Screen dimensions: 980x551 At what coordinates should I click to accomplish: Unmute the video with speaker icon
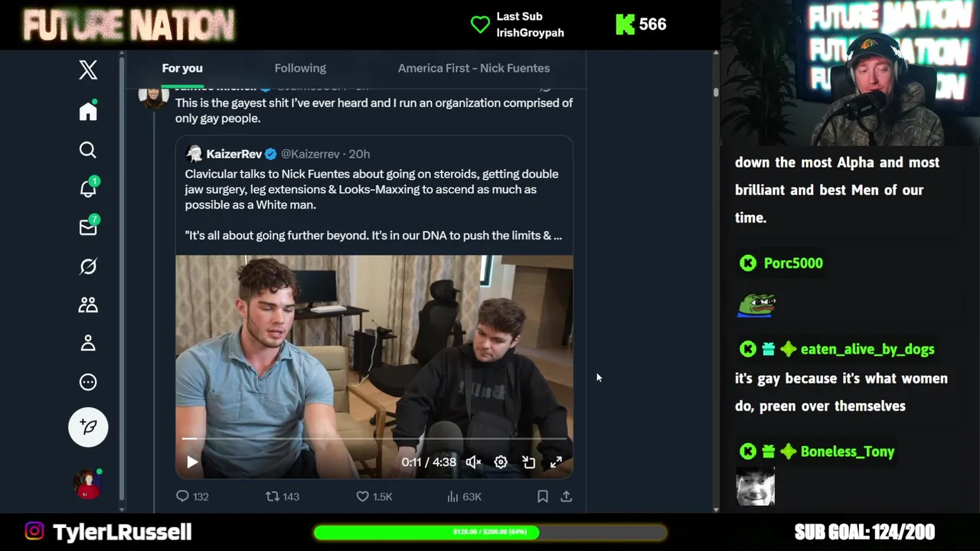473,461
